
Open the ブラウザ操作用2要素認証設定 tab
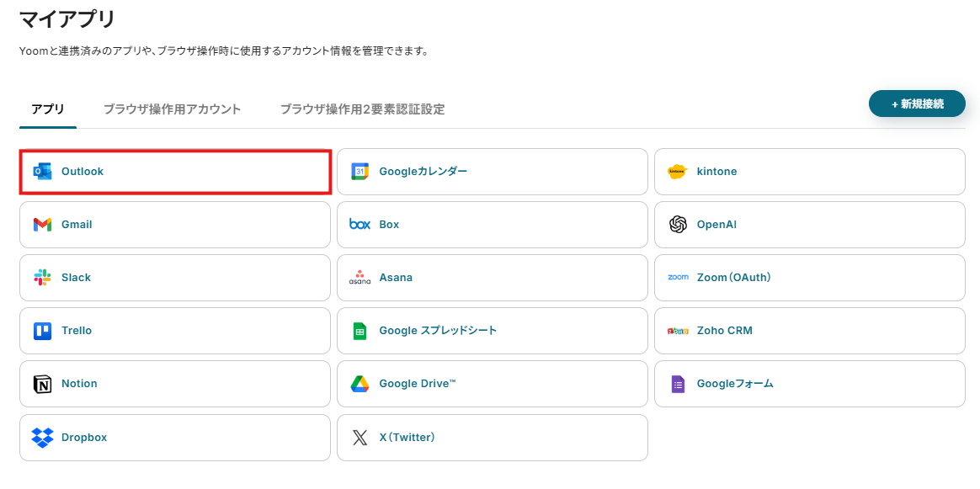click(362, 109)
